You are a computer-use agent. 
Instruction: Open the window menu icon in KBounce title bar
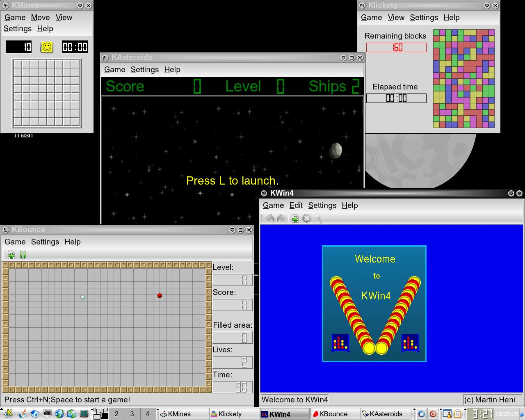6,230
